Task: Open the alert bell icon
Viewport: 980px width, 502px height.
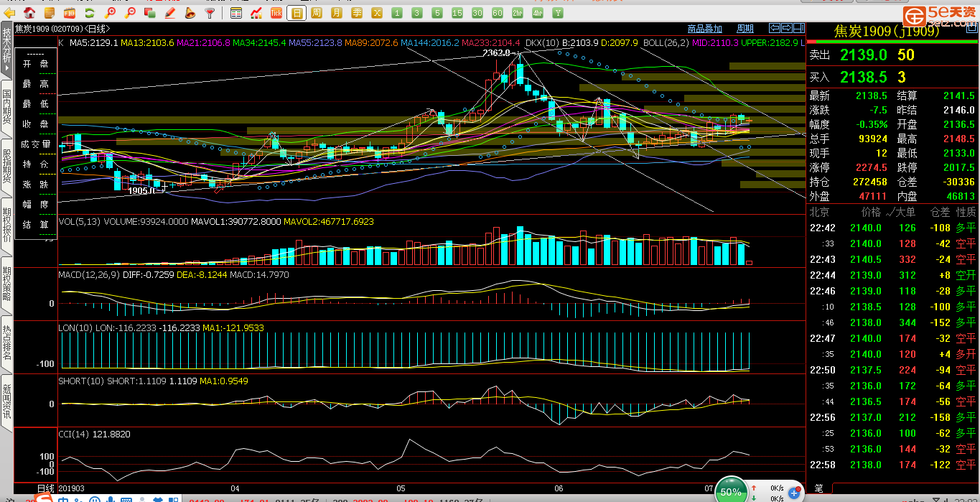Action: point(190,13)
